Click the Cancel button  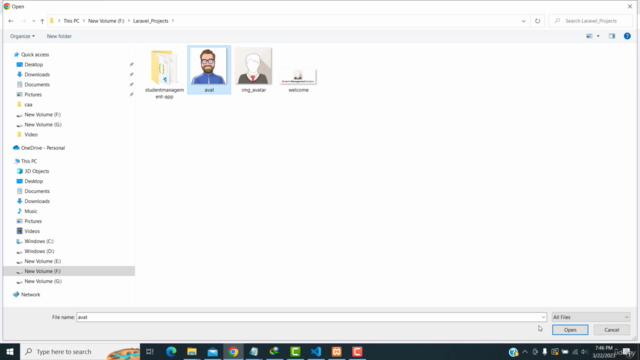click(611, 330)
